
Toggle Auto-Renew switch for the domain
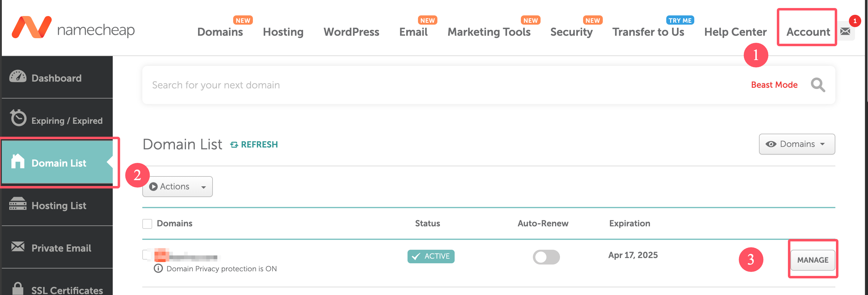pyautogui.click(x=546, y=257)
